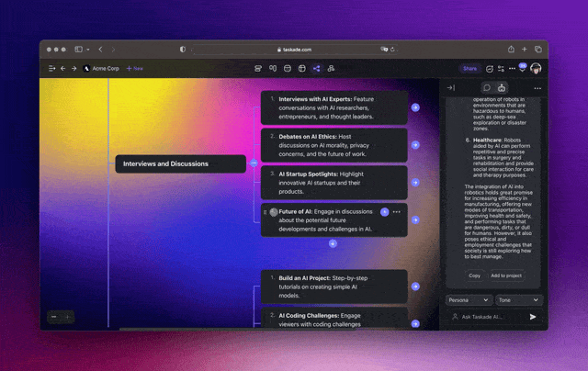This screenshot has width=588, height=371.
Task: Click the Share button
Action: pyautogui.click(x=469, y=68)
